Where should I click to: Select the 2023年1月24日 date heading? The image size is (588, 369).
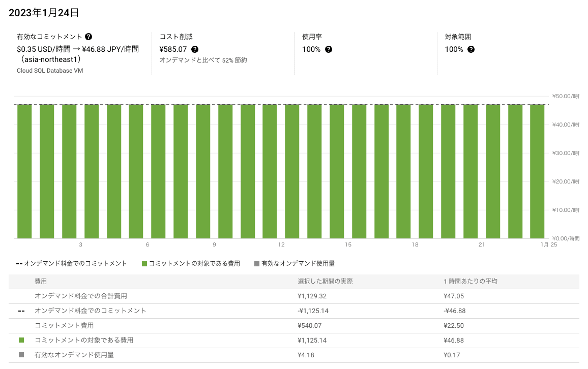[x=44, y=13]
